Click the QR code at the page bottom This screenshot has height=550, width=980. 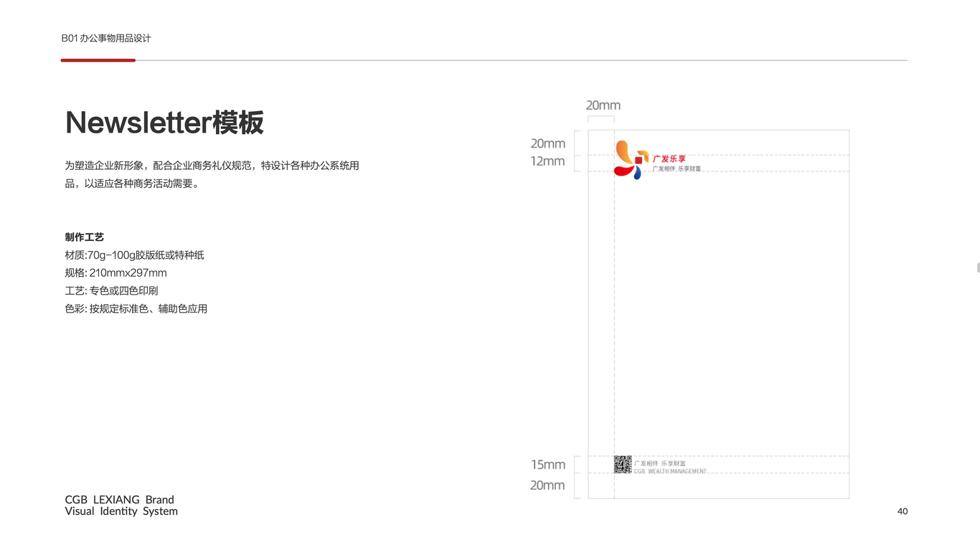click(x=623, y=464)
